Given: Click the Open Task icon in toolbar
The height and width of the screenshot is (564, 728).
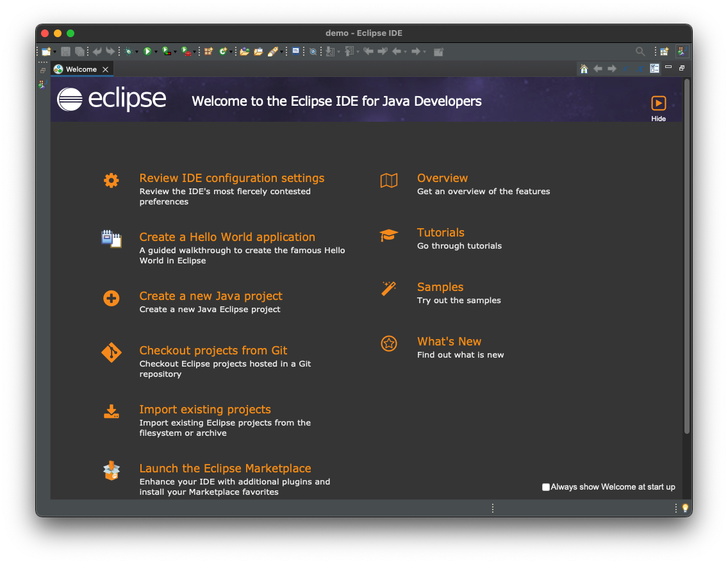Looking at the screenshot, I should [x=258, y=51].
